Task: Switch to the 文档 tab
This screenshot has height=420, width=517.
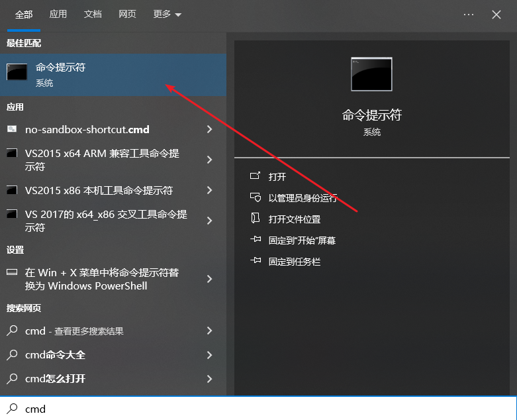Action: 93,14
